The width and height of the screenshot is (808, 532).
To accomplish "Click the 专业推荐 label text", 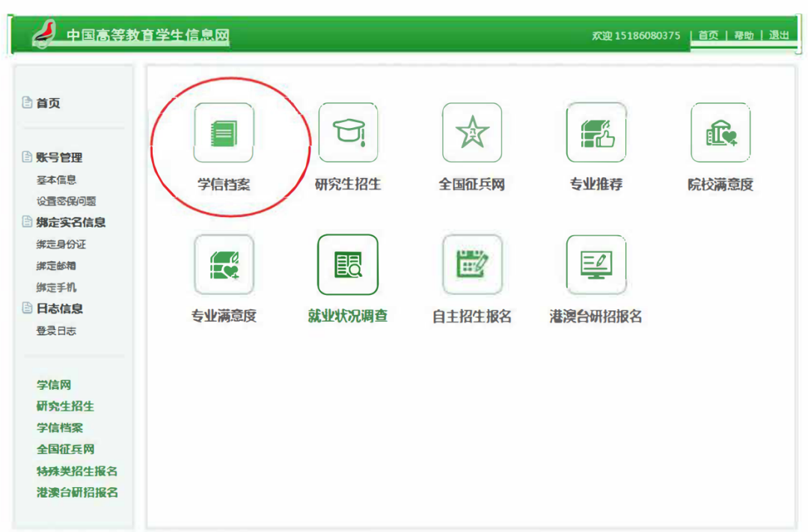I will [596, 184].
